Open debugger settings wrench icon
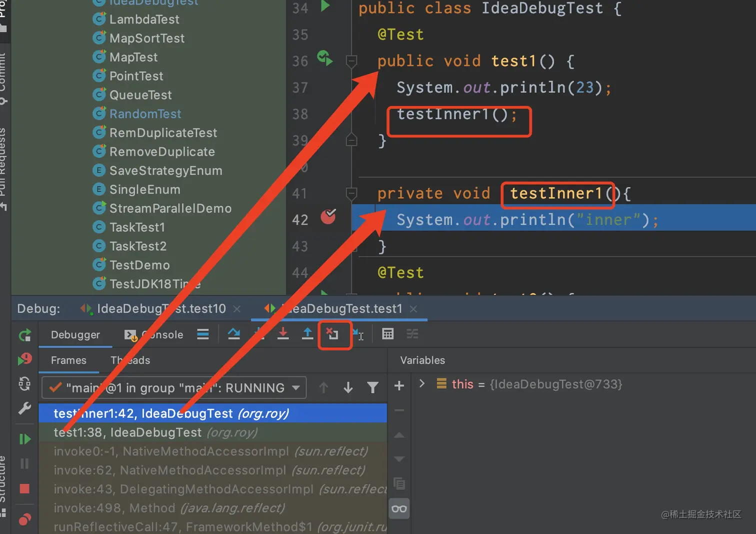 [24, 408]
